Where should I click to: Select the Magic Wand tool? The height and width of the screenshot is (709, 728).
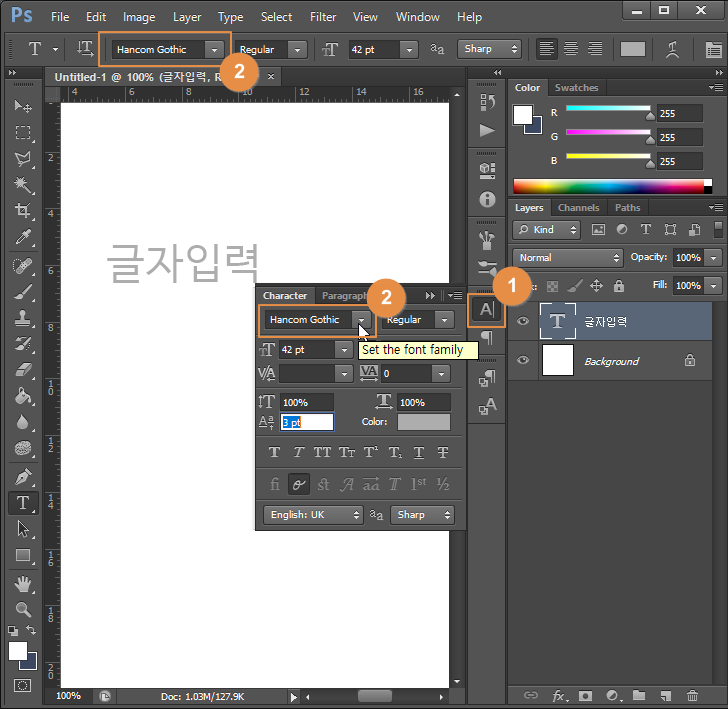coord(23,185)
